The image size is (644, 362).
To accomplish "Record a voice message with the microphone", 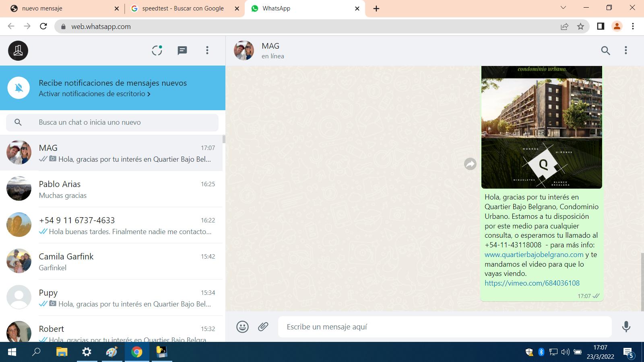I will tap(626, 327).
